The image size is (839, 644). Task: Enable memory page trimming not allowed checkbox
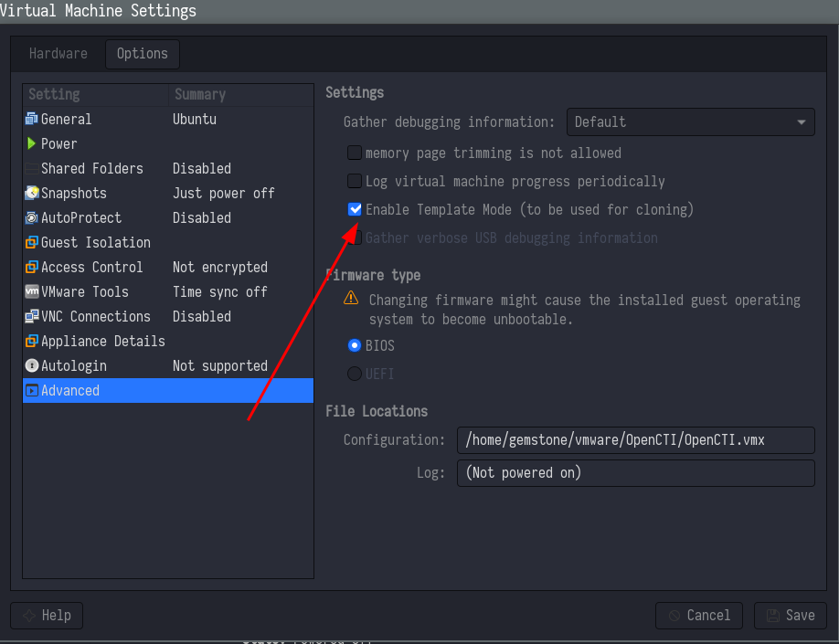pos(355,153)
